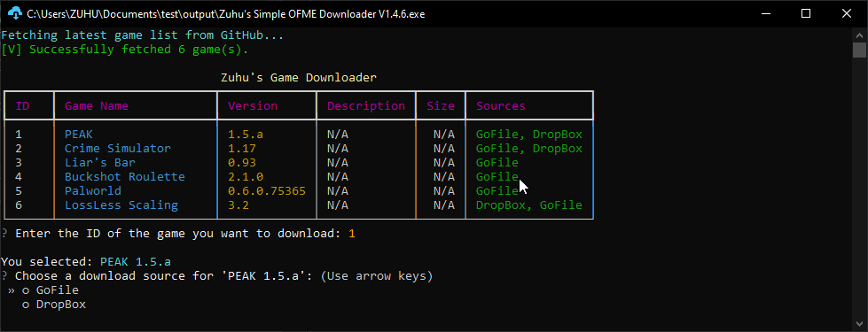
Task: Close the downloader console window
Action: 847,14
